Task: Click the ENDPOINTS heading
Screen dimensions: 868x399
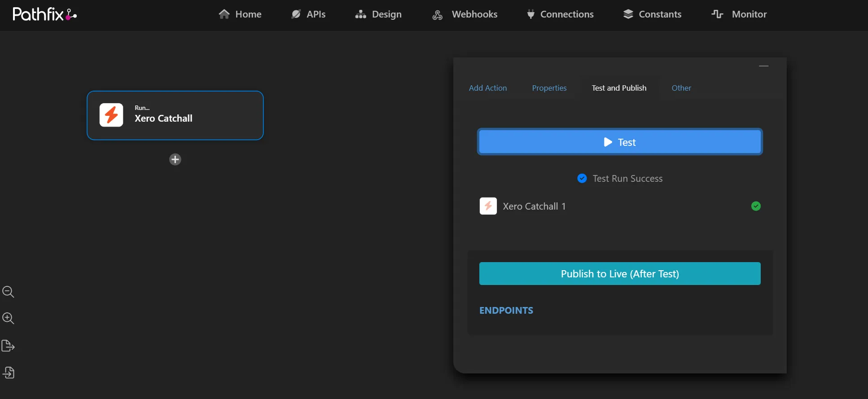Action: tap(506, 311)
